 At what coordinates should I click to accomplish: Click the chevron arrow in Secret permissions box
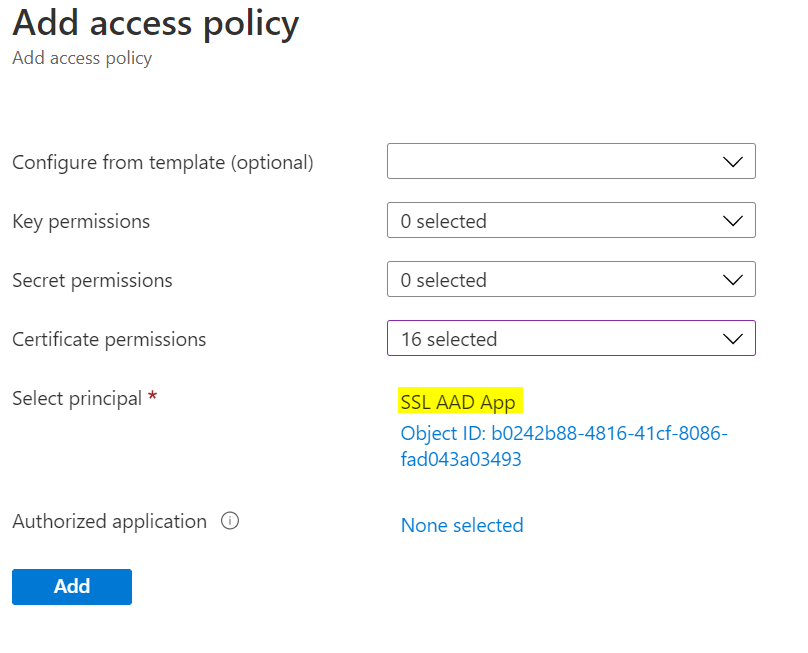(x=732, y=280)
